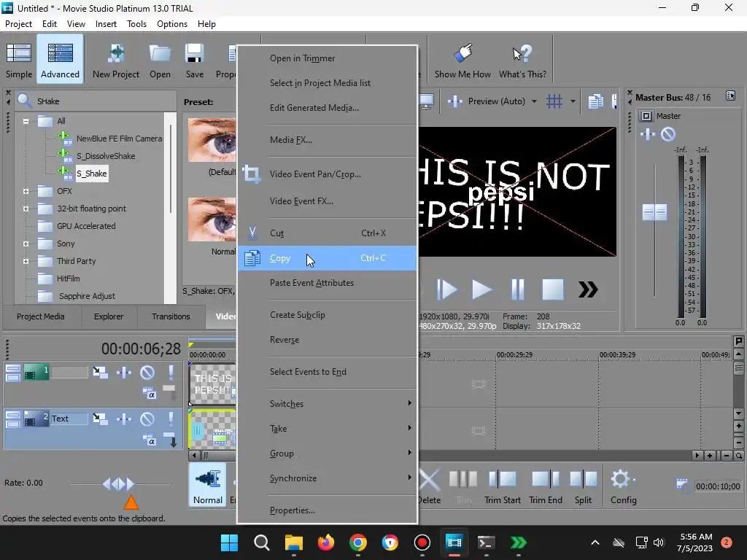Toggle Make Compositing Parent on track 1
Viewport: 747px width, 560px height.
[x=169, y=392]
